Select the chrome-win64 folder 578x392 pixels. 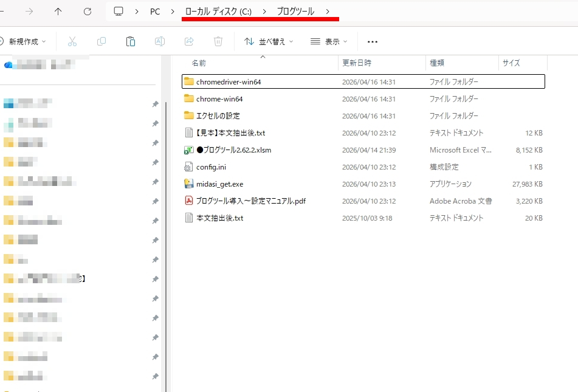coord(219,98)
